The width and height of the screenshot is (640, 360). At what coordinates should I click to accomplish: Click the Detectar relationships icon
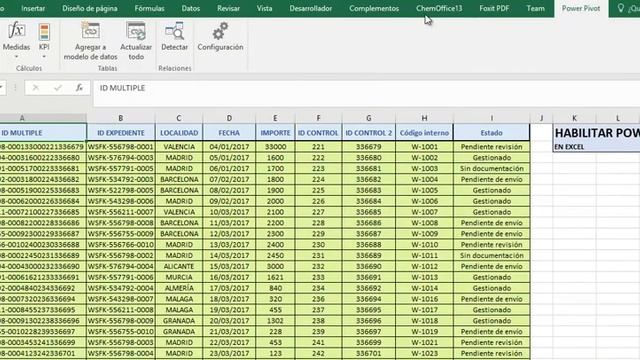pyautogui.click(x=174, y=31)
